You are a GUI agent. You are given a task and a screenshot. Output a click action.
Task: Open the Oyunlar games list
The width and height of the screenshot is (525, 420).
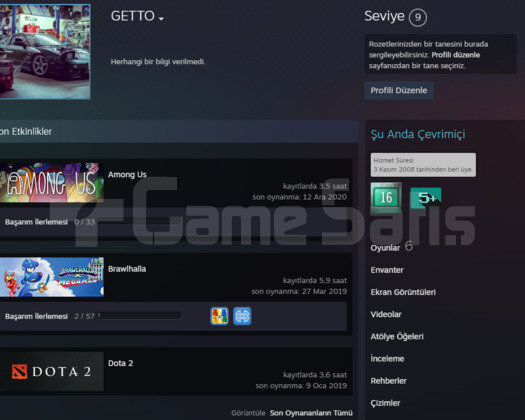(x=385, y=248)
